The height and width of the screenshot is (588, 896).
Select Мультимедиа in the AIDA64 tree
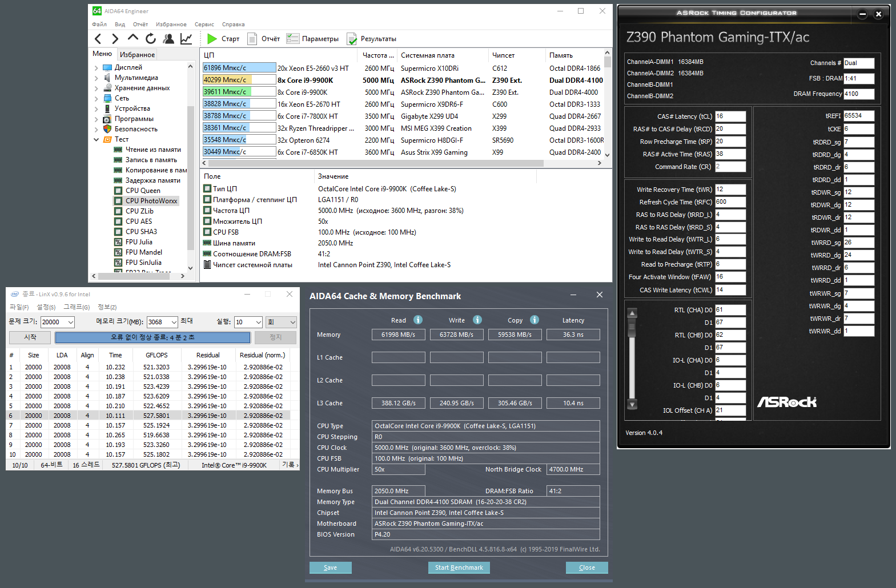pyautogui.click(x=136, y=78)
